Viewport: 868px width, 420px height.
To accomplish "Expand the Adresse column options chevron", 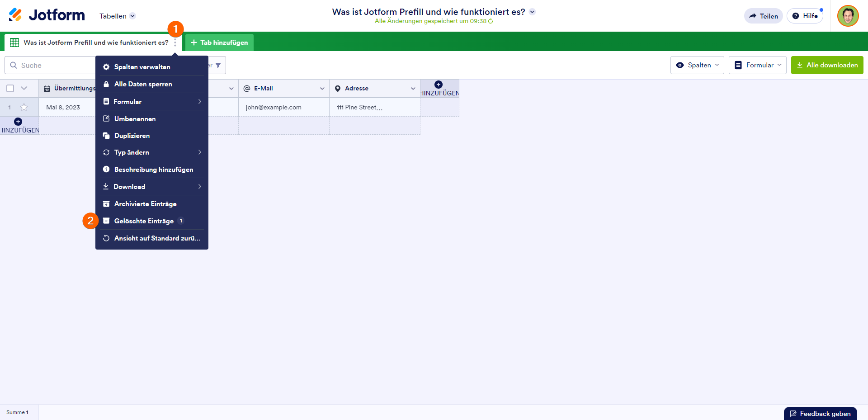I will [413, 89].
